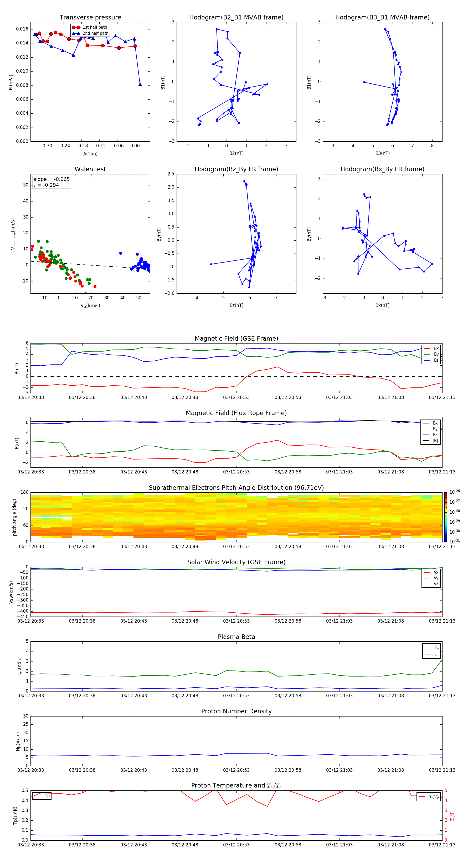The image size is (473, 868).
Task: Click the 'Vsw(km/s)' axis label
Action: pos(11,592)
